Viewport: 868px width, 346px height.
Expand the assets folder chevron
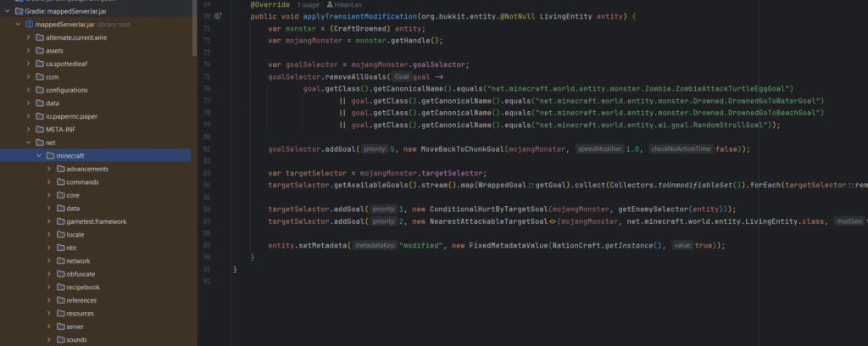click(x=28, y=50)
